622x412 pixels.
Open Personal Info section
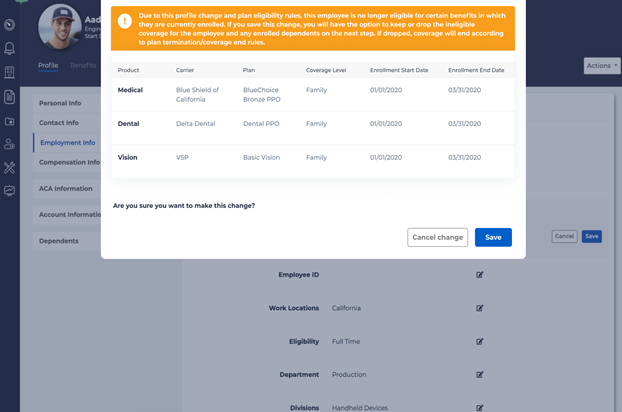click(x=60, y=103)
